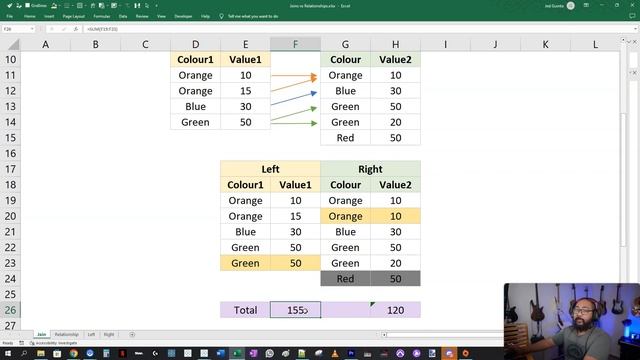Open the Developer ribbon tab
This screenshot has height=360, width=640.
coord(183,16)
